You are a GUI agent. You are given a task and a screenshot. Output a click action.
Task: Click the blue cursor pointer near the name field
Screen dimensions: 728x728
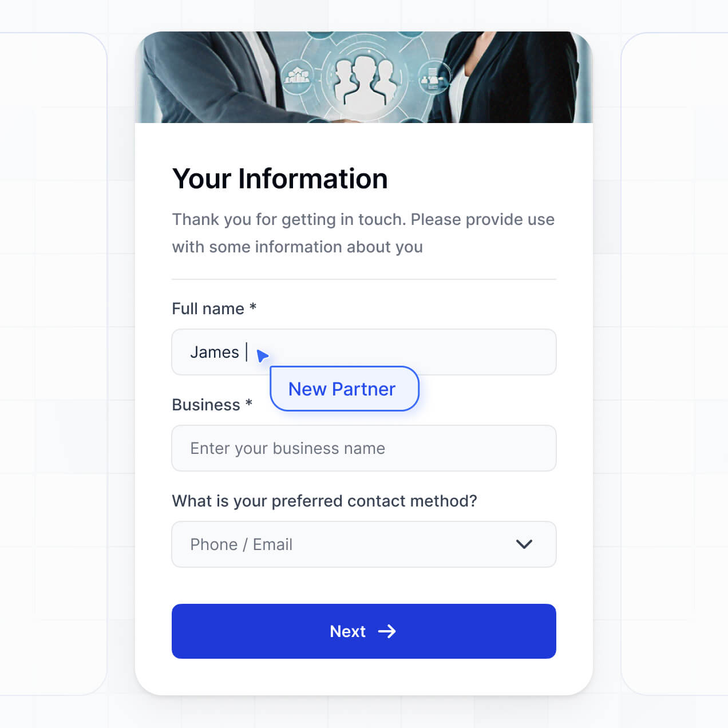click(262, 356)
